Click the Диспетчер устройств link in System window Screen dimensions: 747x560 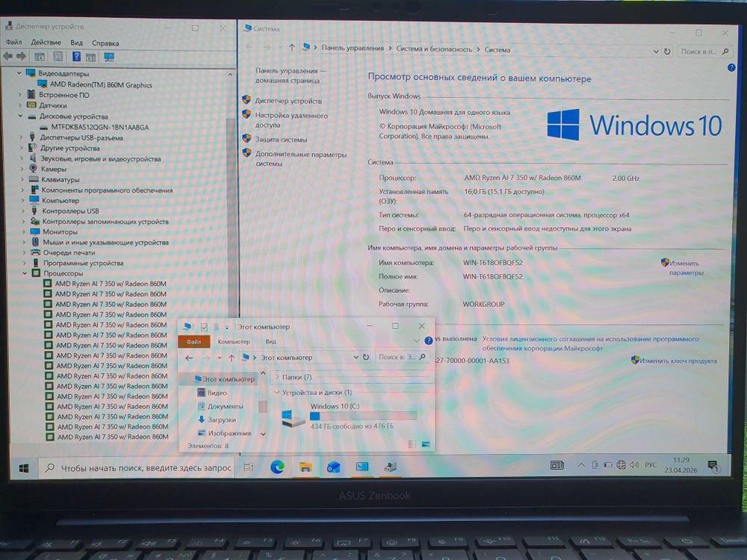click(288, 101)
